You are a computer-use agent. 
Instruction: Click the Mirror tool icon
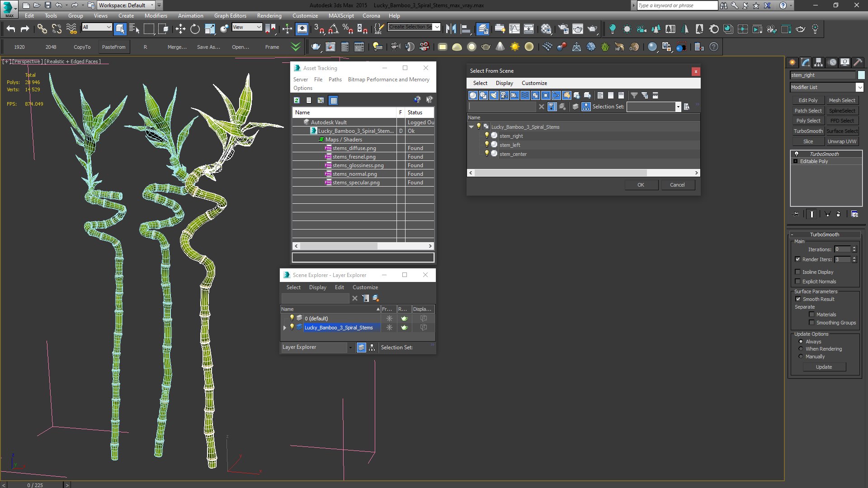tap(451, 29)
